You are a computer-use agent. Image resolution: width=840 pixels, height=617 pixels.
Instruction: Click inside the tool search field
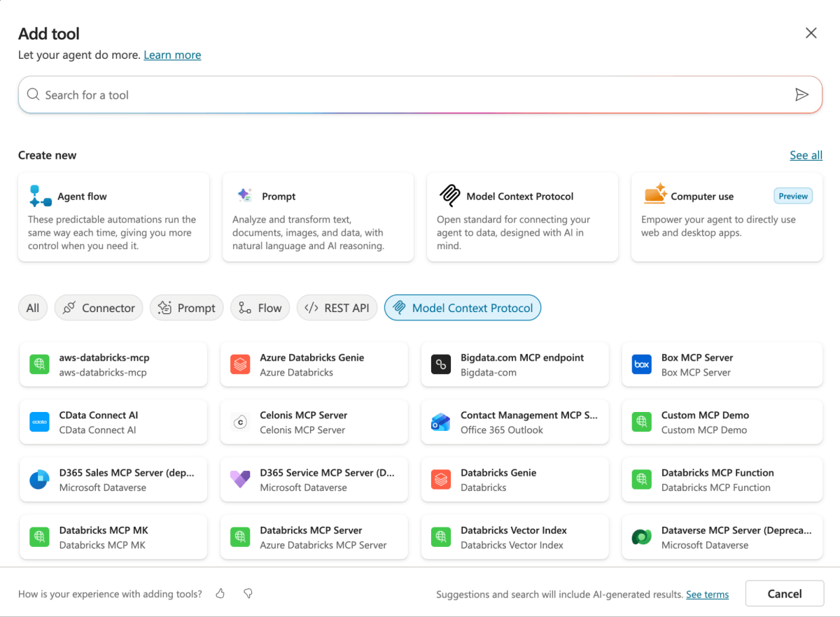point(280,94)
